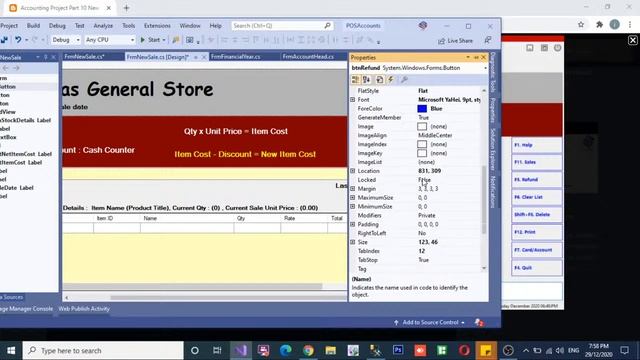Expand the Font property
Viewport: 640px width, 360px height.
tap(353, 100)
